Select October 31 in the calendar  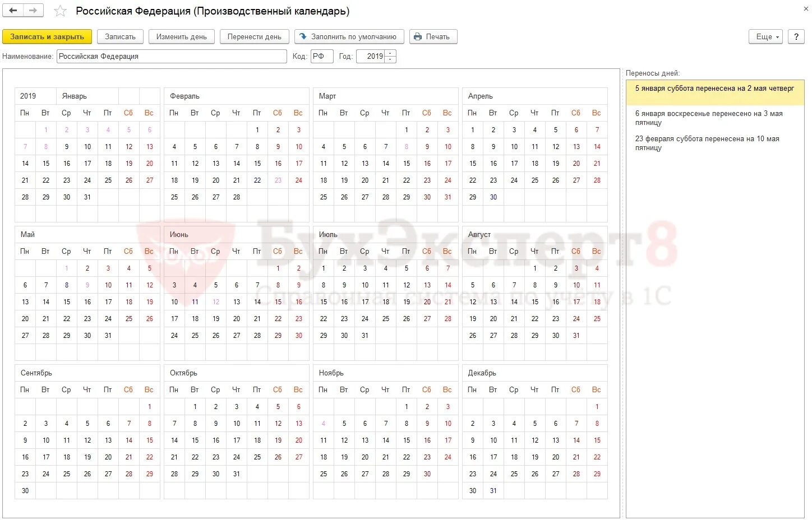click(237, 474)
